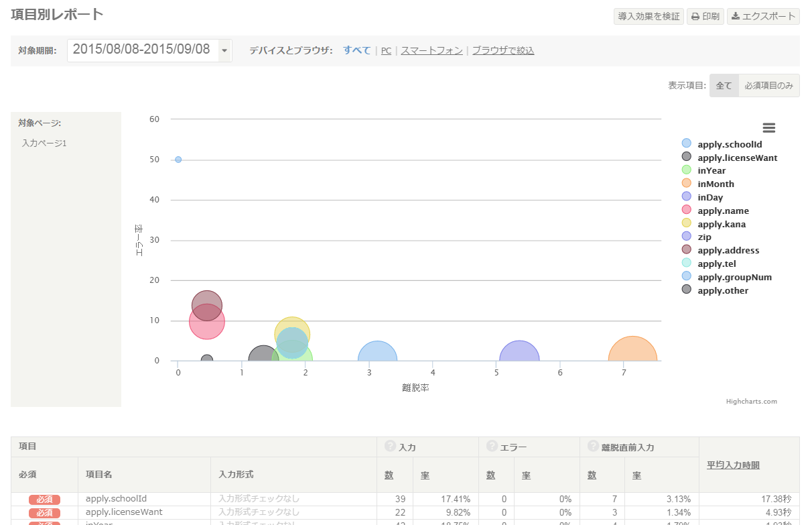Click the 印刷 print button
This screenshot has width=812, height=525.
pos(704,16)
